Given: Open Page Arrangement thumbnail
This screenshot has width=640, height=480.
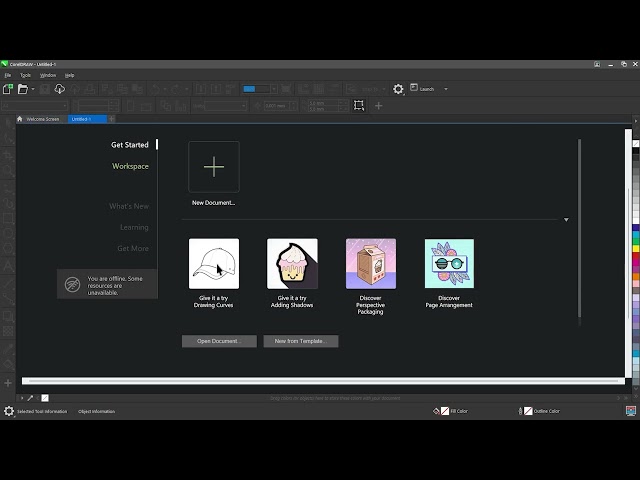Looking at the screenshot, I should [x=449, y=264].
